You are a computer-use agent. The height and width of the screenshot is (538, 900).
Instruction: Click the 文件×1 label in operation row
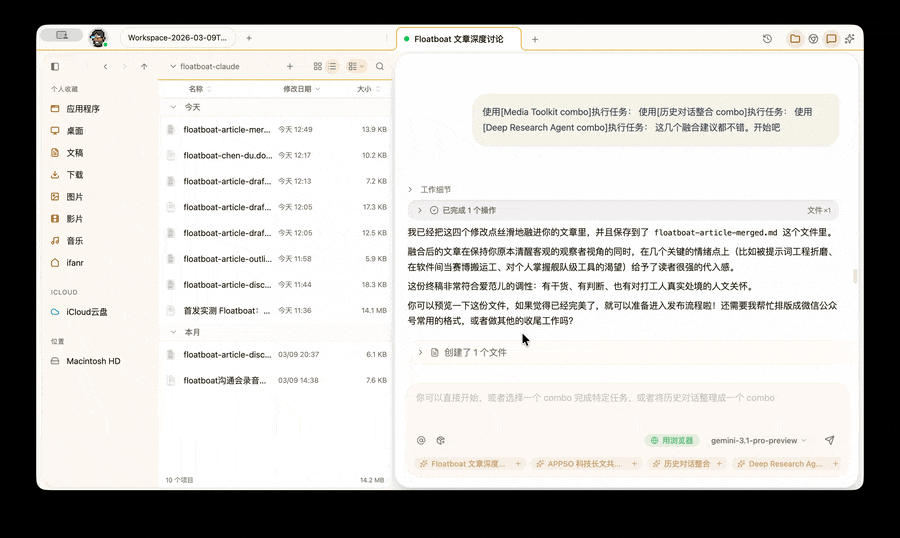tap(818, 211)
